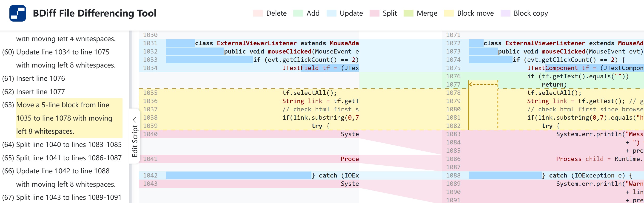Image resolution: width=644 pixels, height=203 pixels.
Task: Select edit step 66 Update line 1042
Action: pyautogui.click(x=63, y=171)
